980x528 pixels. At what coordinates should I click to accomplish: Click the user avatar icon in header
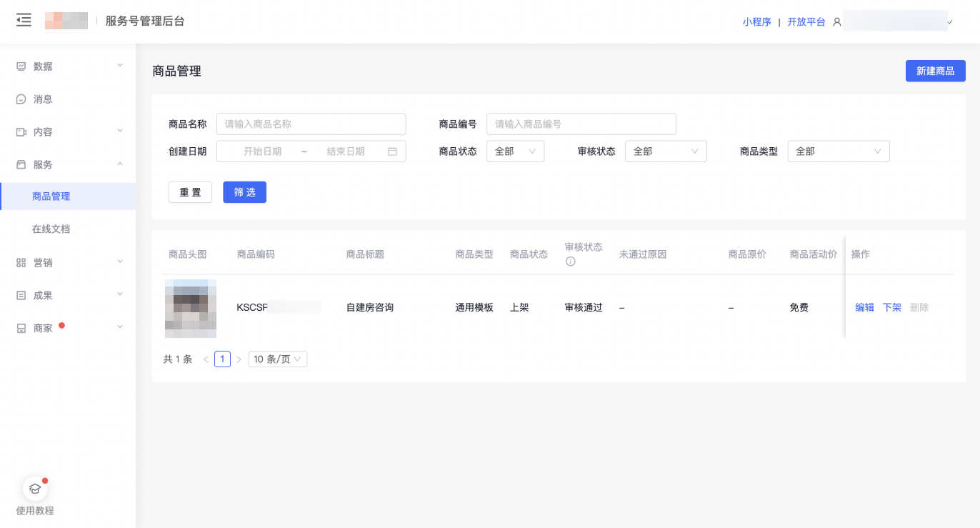(x=837, y=22)
